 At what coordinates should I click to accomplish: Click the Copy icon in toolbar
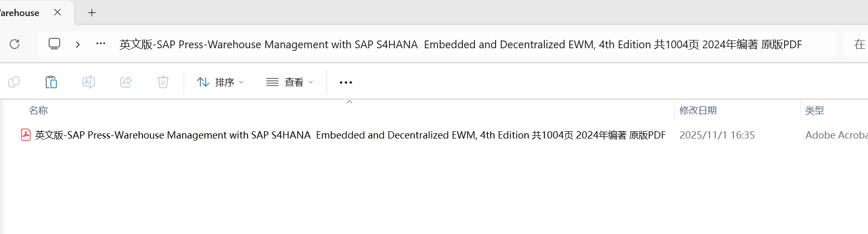14,82
